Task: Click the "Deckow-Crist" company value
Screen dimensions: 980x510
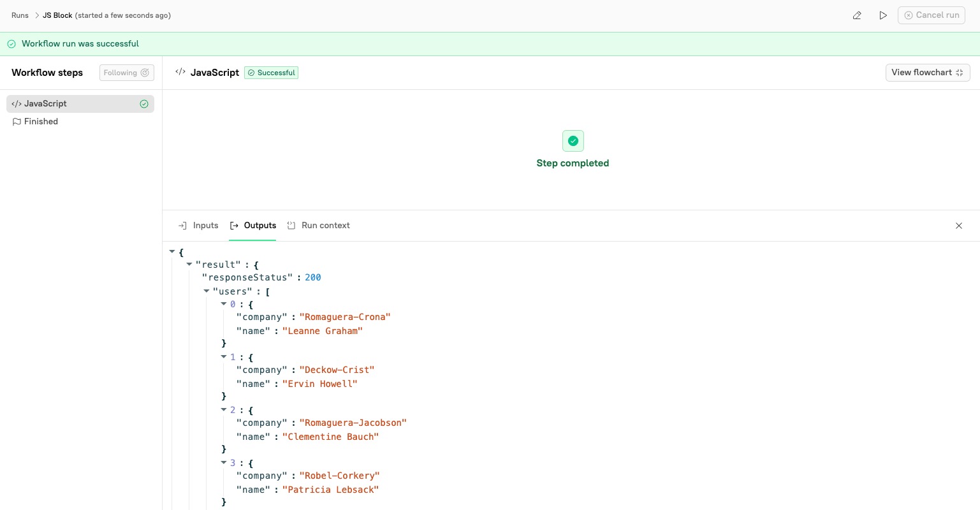Action: [337, 370]
